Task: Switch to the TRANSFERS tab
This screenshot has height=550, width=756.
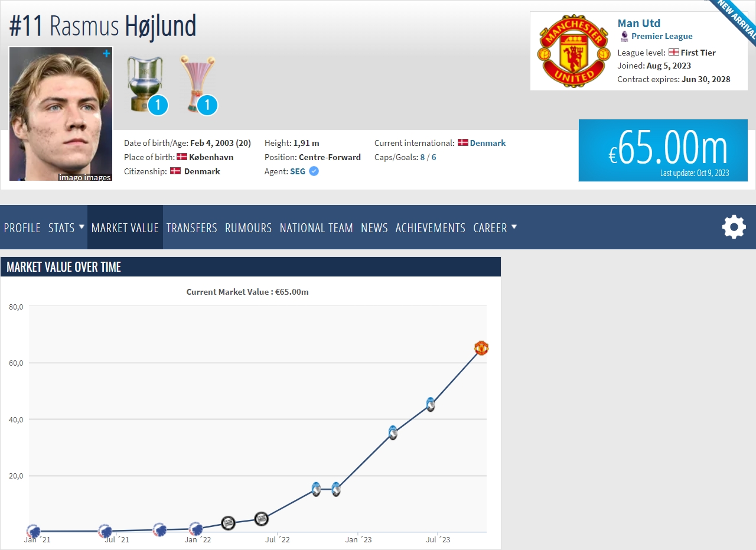Action: coord(192,227)
